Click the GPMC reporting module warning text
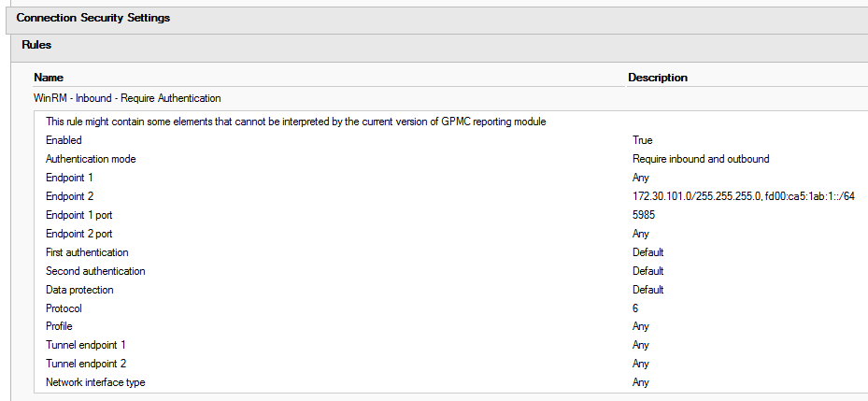The height and width of the screenshot is (401, 868). [x=295, y=122]
